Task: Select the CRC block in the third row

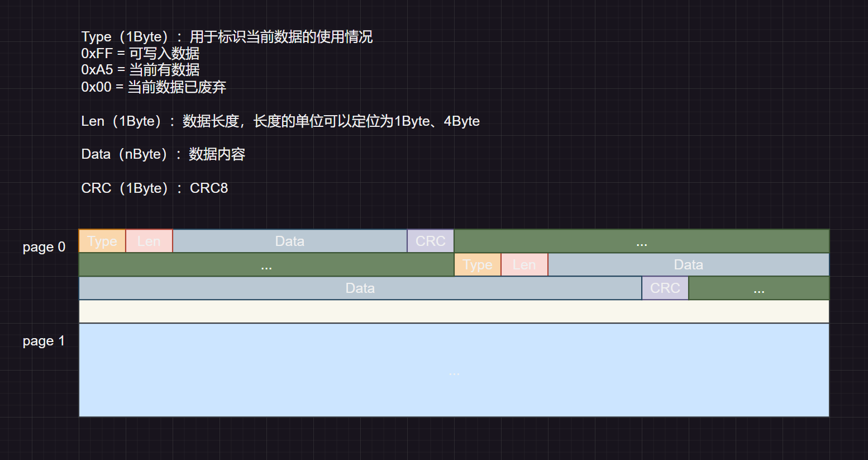Action: (665, 288)
